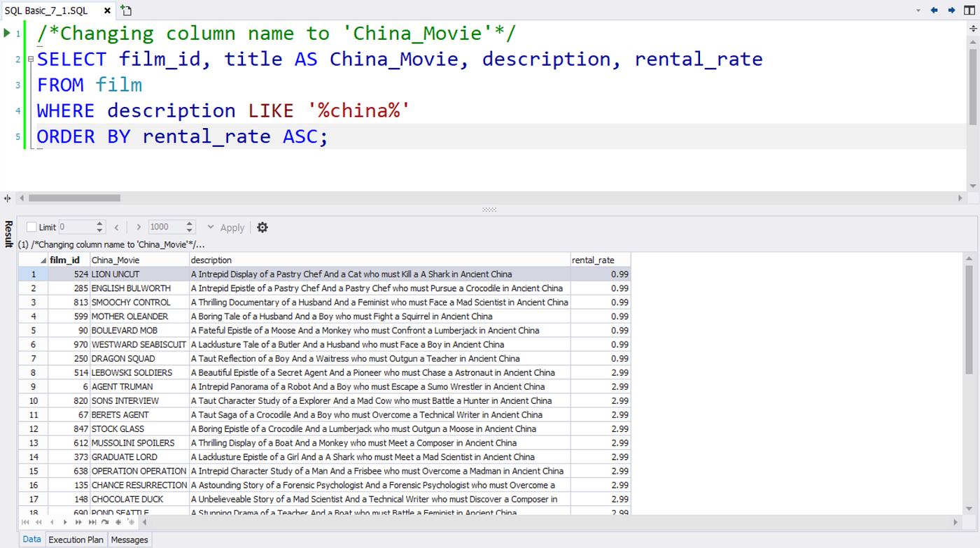
Task: Switch to the Execution Plan tab
Action: (76, 539)
